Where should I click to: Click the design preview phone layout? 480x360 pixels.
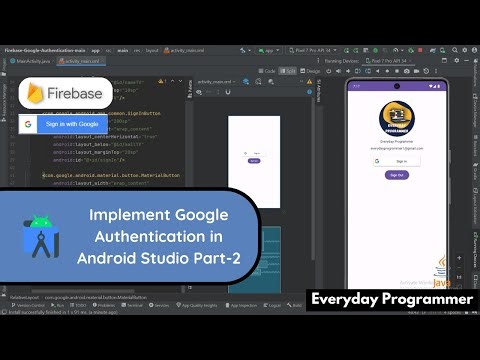pyautogui.click(x=254, y=162)
